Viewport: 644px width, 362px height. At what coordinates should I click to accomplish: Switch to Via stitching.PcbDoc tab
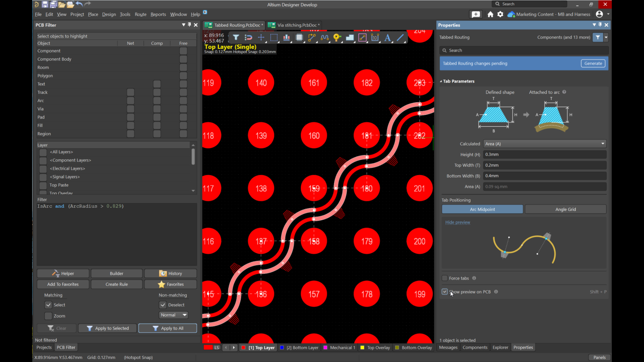(x=294, y=25)
